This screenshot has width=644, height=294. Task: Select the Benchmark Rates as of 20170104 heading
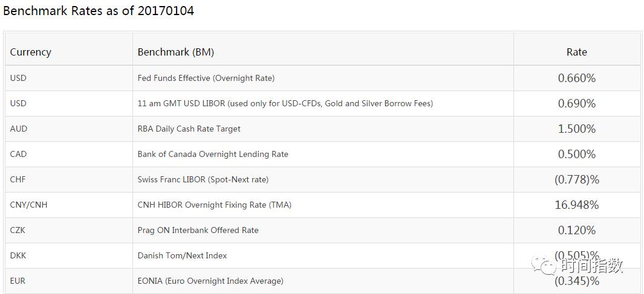(99, 11)
